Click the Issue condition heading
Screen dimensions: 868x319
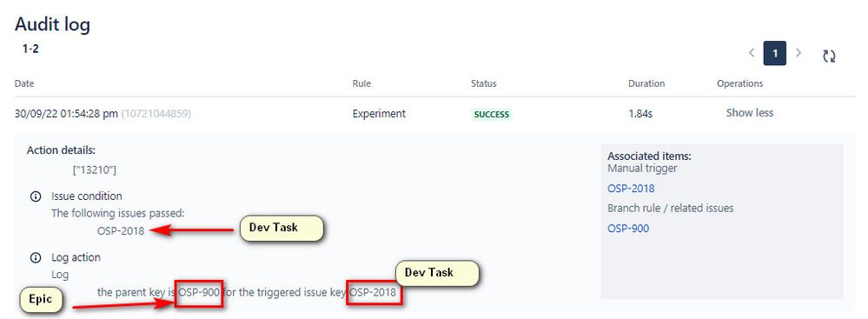pyautogui.click(x=86, y=196)
